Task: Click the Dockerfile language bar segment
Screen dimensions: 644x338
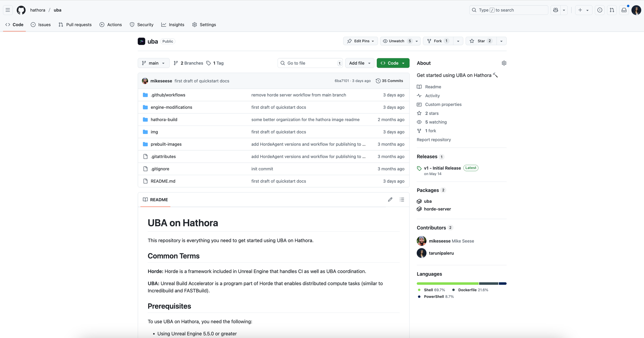Action: click(x=489, y=284)
